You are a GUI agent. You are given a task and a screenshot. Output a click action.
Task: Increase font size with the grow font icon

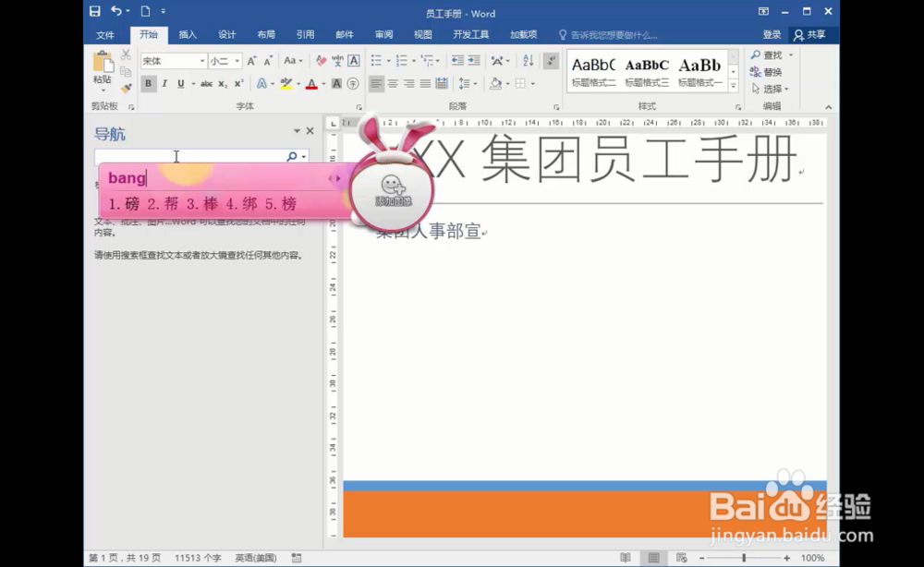251,61
